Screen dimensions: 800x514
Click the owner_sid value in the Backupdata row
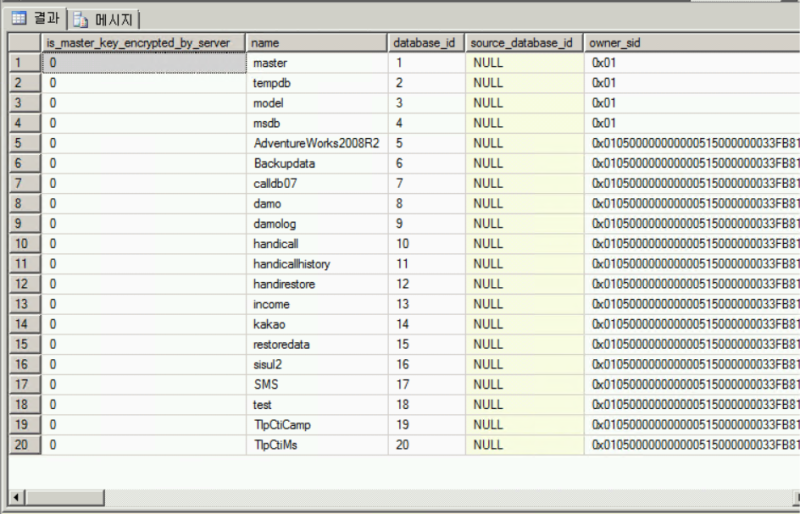[x=692, y=163]
